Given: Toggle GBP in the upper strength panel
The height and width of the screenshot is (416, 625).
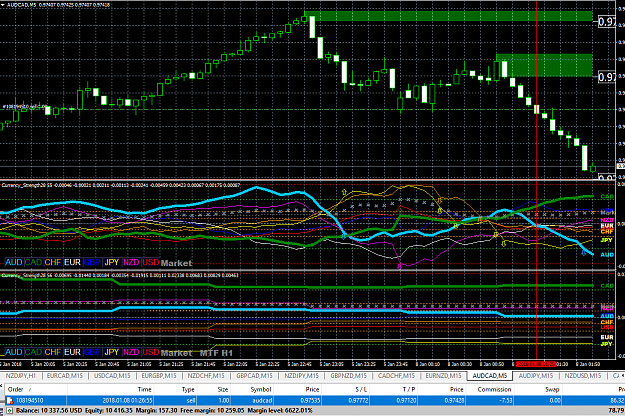Looking at the screenshot, I should [x=92, y=262].
